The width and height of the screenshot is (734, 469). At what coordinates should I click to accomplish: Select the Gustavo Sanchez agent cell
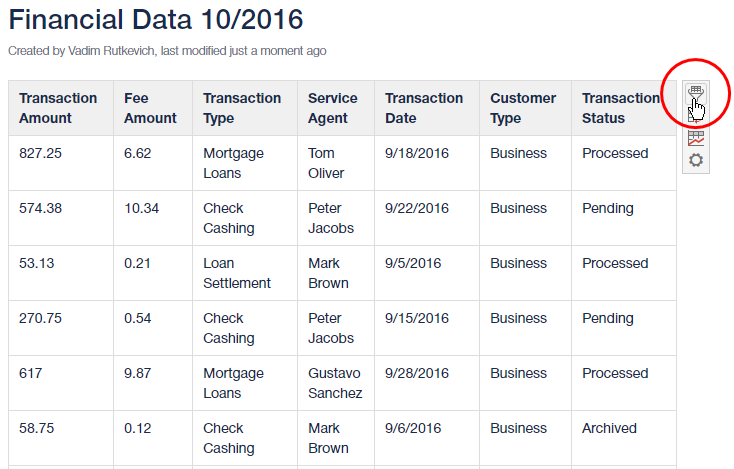coord(335,383)
